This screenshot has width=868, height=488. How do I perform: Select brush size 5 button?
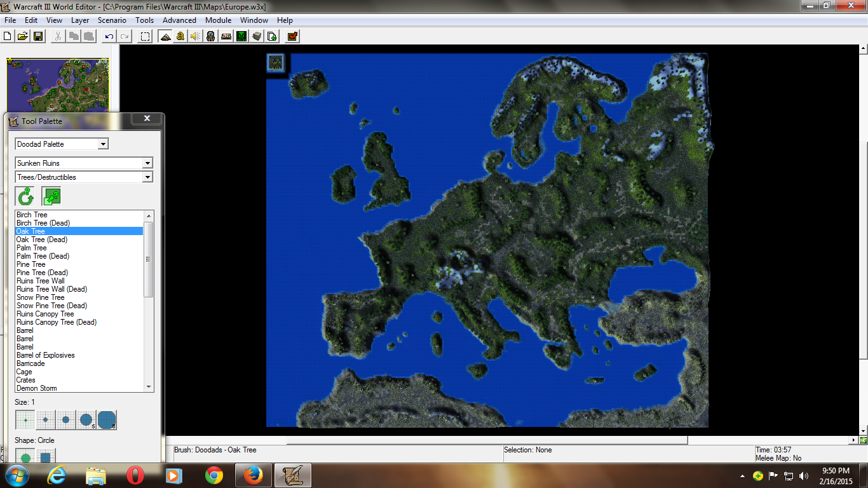[x=86, y=420]
